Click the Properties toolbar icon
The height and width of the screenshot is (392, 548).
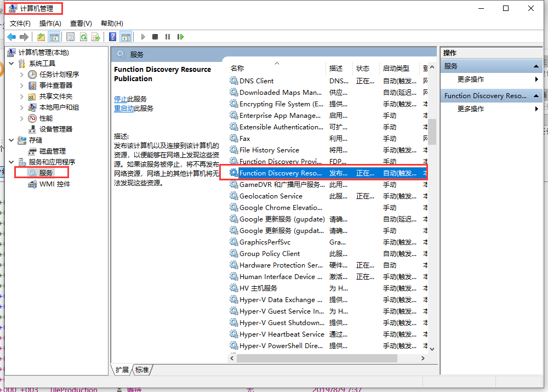tap(70, 37)
